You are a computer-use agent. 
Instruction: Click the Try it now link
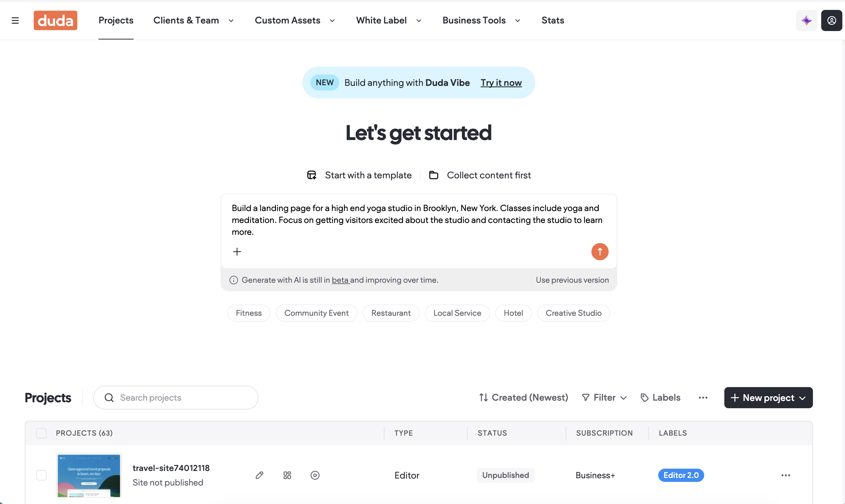(501, 83)
